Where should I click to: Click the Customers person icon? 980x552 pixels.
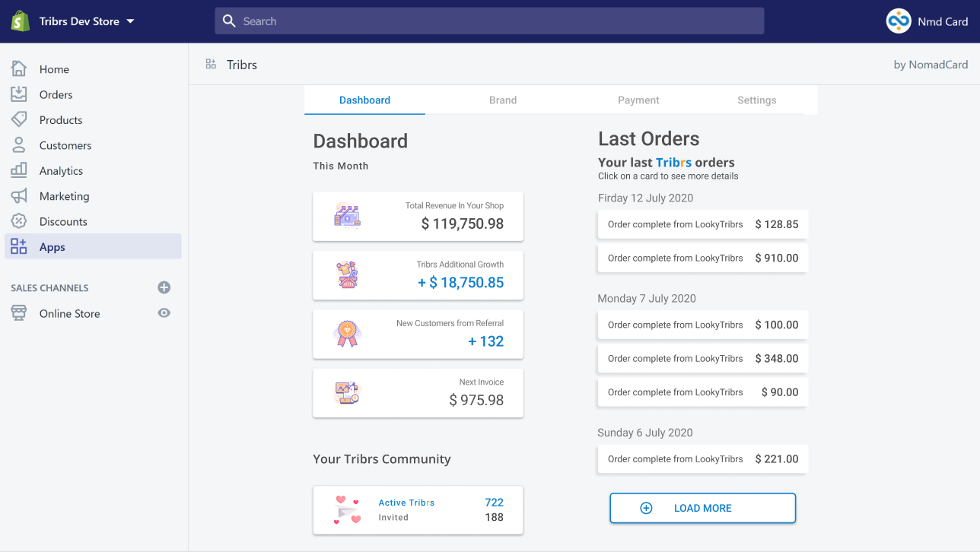click(x=19, y=145)
